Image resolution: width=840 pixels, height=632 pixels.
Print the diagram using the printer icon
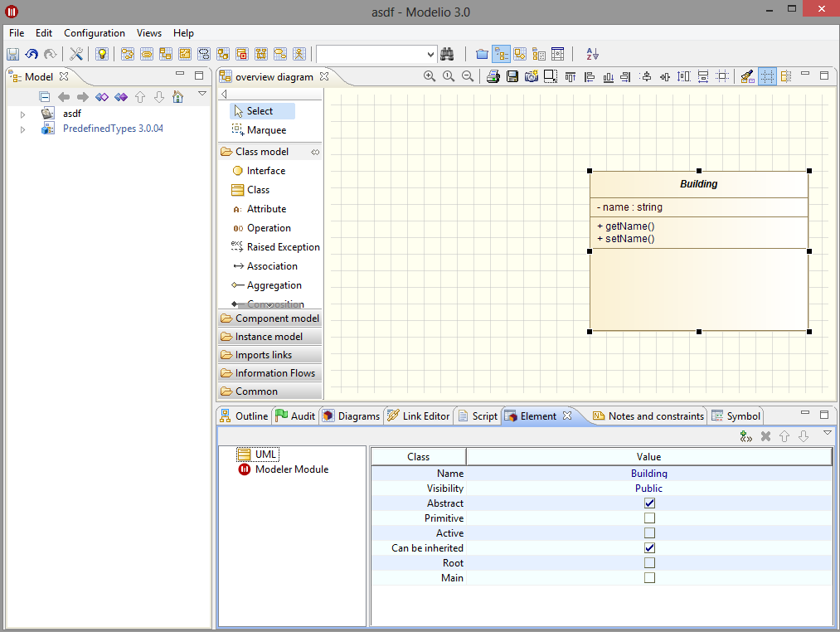coord(493,76)
